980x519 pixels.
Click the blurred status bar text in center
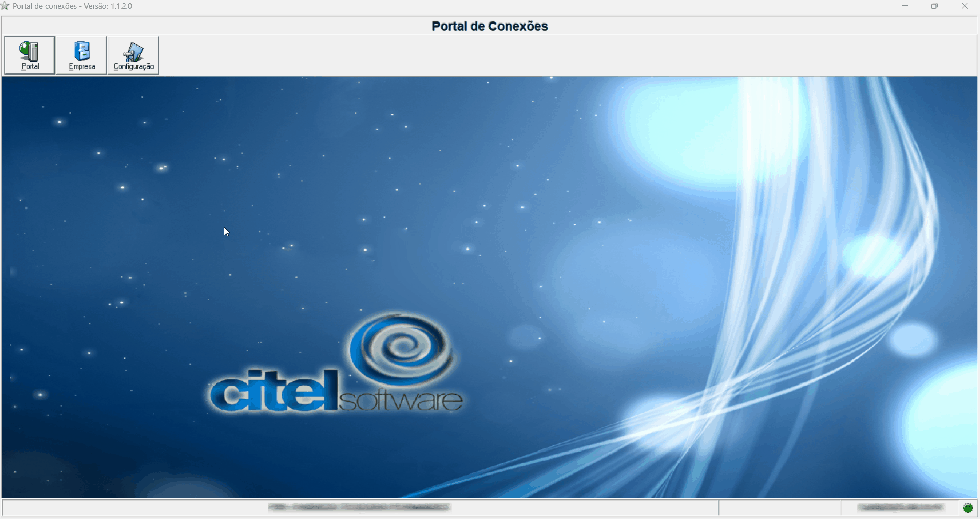click(x=359, y=507)
